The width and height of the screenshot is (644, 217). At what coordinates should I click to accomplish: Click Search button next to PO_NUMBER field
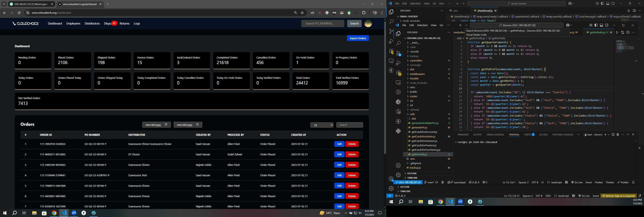(354, 24)
